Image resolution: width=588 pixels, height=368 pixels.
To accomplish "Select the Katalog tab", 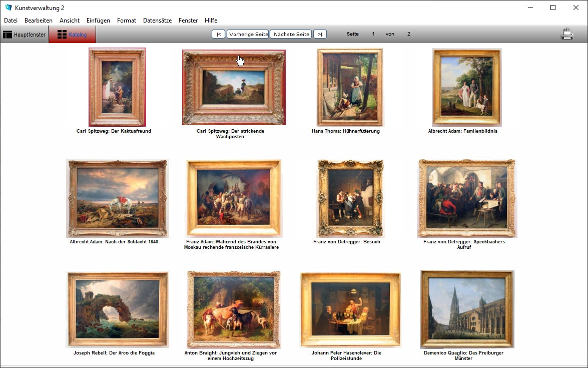I will coord(72,35).
